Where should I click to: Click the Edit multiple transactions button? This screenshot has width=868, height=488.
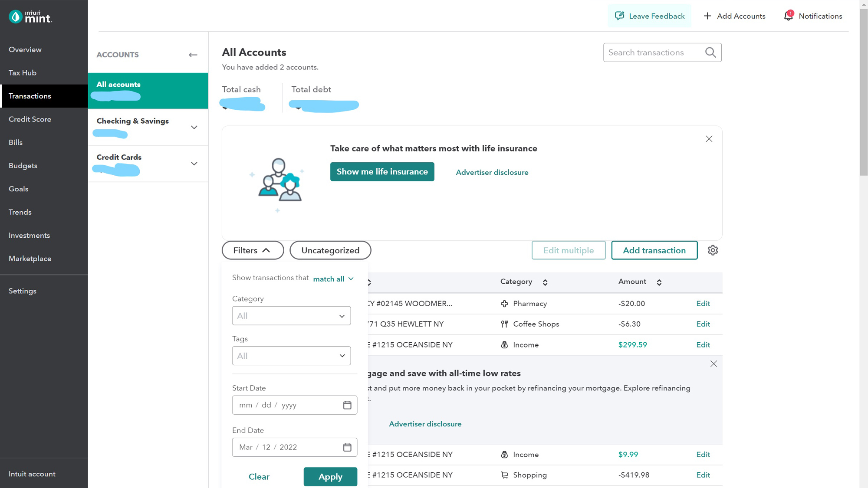pyautogui.click(x=568, y=250)
